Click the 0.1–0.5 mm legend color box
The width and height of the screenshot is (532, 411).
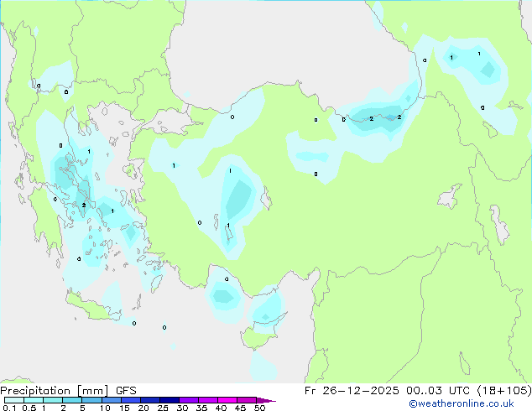[14, 400]
